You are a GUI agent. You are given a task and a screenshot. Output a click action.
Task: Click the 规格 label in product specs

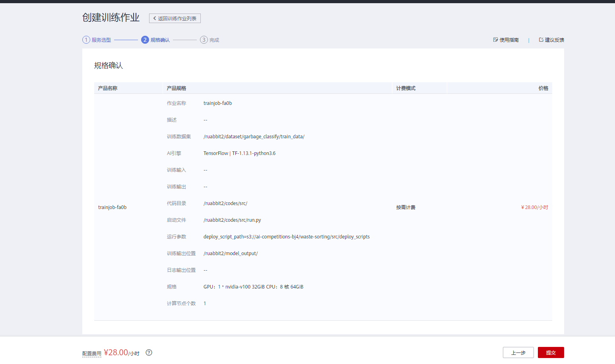(x=172, y=287)
